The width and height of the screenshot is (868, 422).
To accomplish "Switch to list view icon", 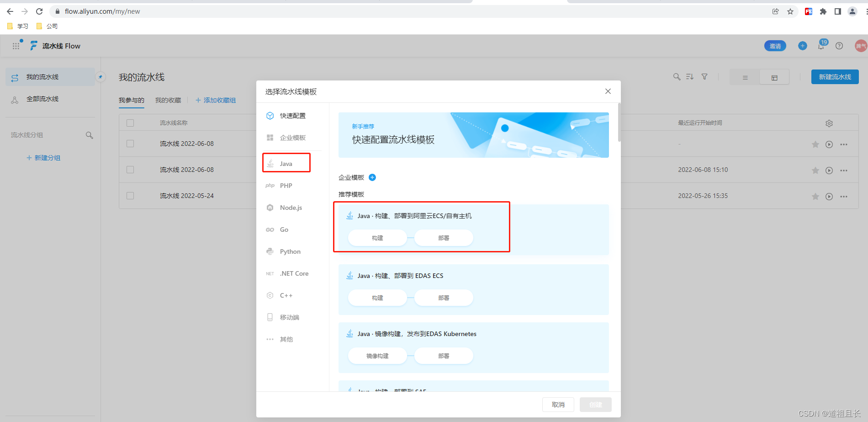I will [745, 77].
